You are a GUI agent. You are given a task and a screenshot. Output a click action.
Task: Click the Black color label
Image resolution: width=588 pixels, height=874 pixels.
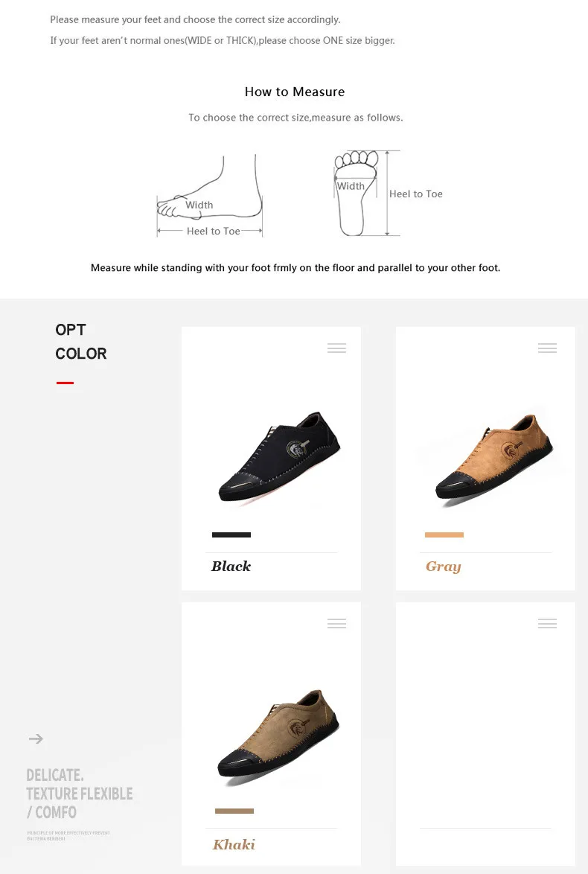coord(231,567)
